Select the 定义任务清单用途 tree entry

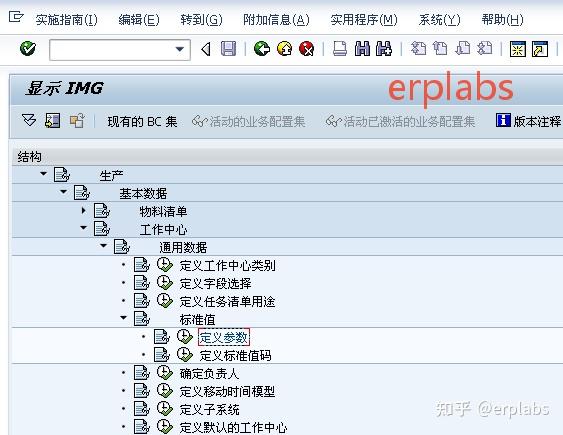(x=227, y=301)
